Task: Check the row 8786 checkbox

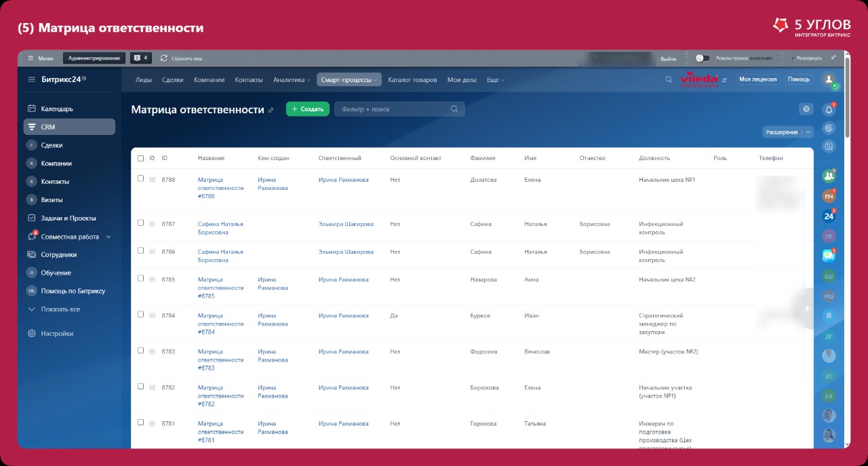Action: (x=140, y=250)
